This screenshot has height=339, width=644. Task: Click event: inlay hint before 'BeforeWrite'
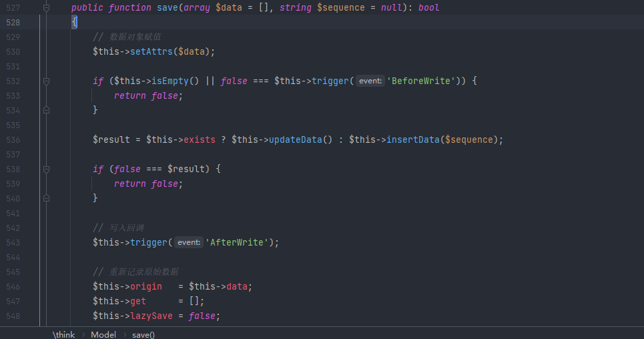370,81
